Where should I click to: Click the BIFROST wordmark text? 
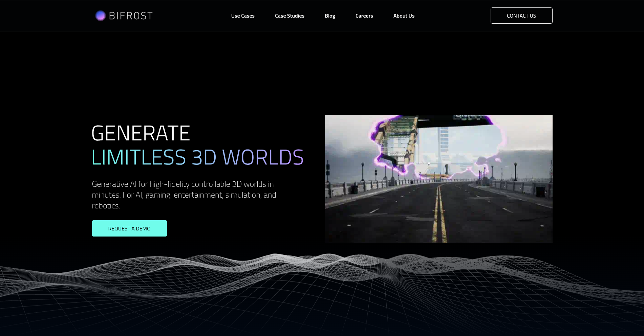131,16
